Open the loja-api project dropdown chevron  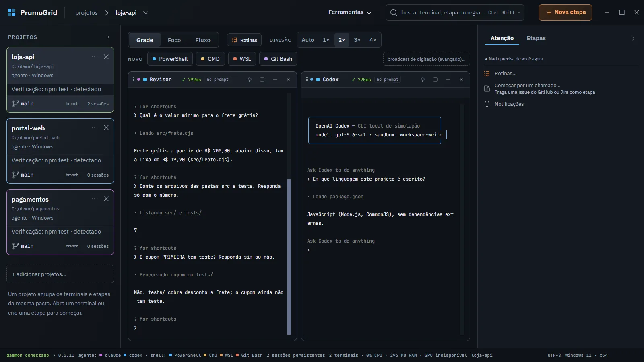pyautogui.click(x=146, y=13)
